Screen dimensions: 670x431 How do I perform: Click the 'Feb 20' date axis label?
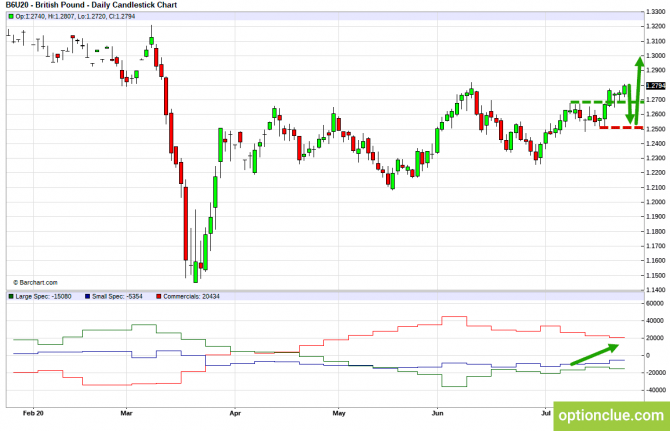click(x=33, y=413)
